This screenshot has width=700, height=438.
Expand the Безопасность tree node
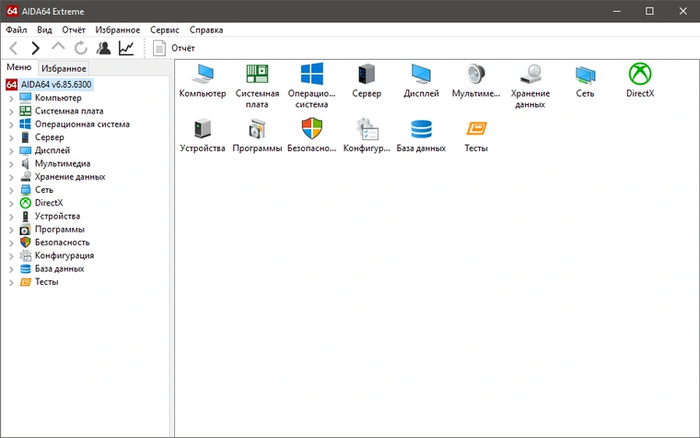(11, 243)
